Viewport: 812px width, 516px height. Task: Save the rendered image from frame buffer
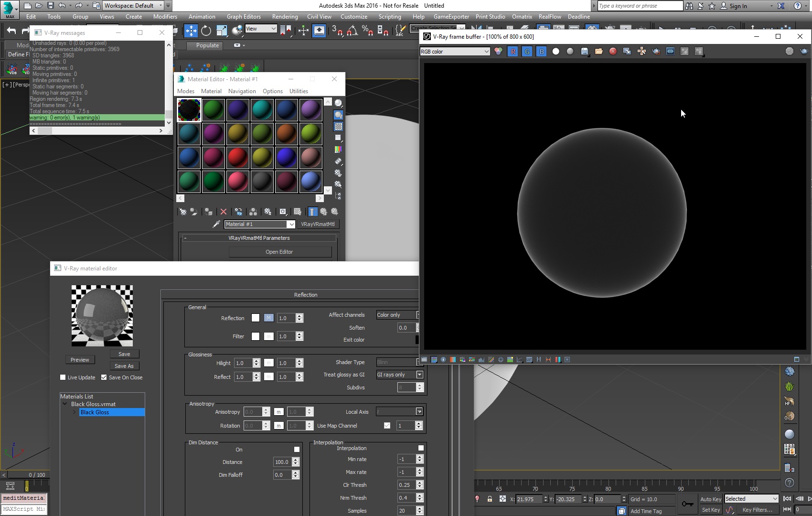tap(585, 51)
